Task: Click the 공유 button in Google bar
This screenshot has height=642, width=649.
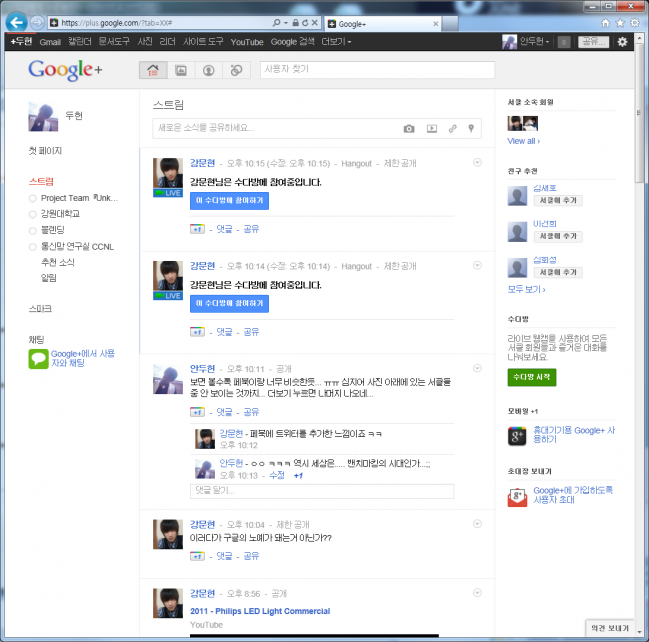Action: click(594, 42)
